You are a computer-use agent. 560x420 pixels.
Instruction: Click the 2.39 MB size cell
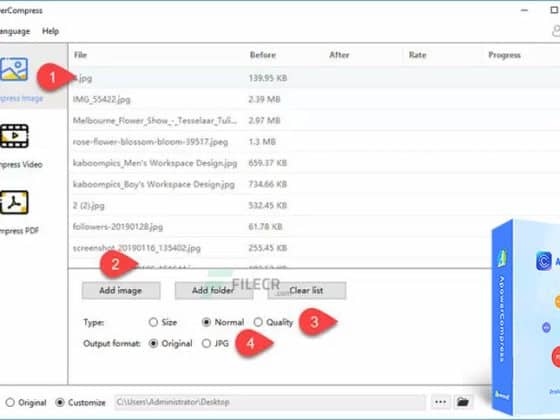click(264, 99)
